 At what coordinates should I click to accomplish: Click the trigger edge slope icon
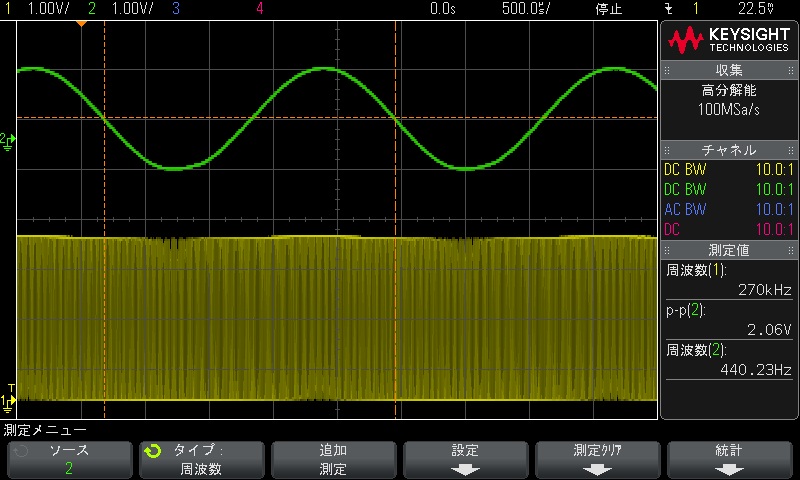coord(669,9)
